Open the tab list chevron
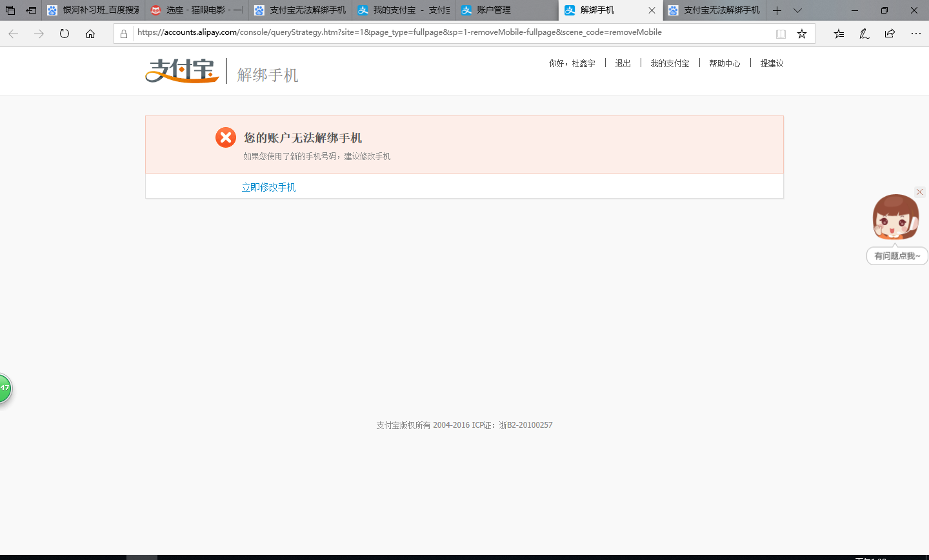The image size is (929, 560). 798,10
